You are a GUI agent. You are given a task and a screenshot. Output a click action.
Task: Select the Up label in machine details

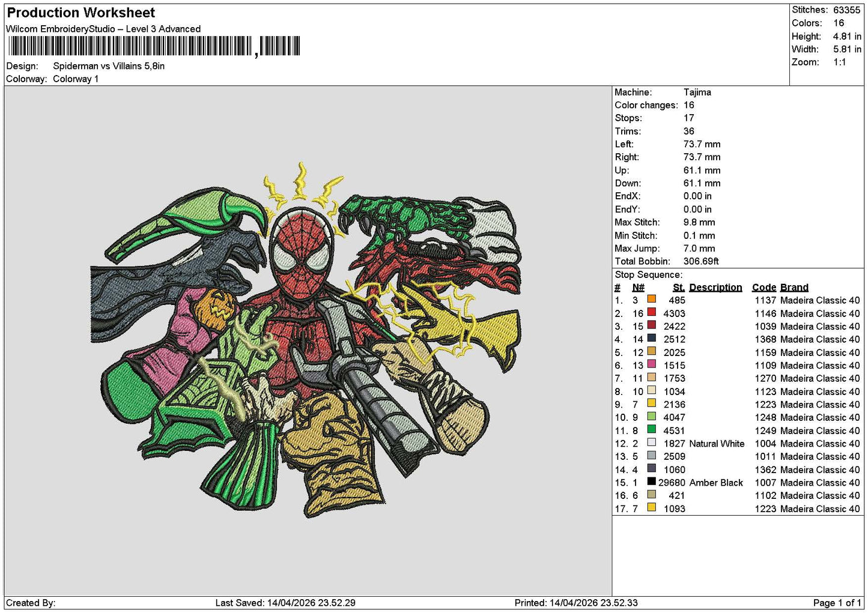pyautogui.click(x=622, y=171)
